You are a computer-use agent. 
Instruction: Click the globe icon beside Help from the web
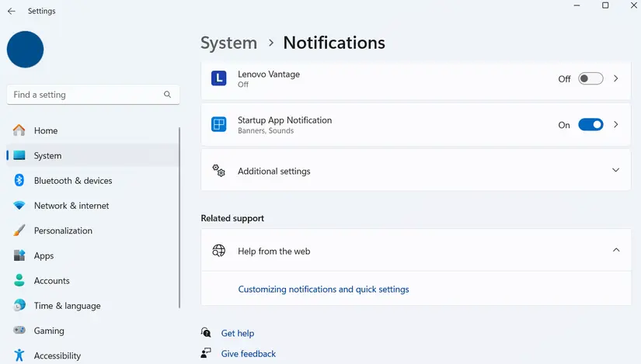pos(219,251)
